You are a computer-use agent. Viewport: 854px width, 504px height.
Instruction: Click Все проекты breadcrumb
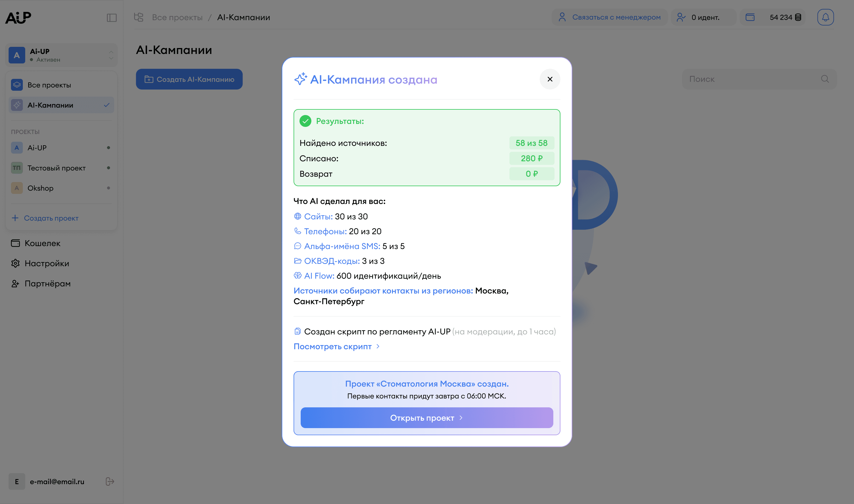point(177,17)
